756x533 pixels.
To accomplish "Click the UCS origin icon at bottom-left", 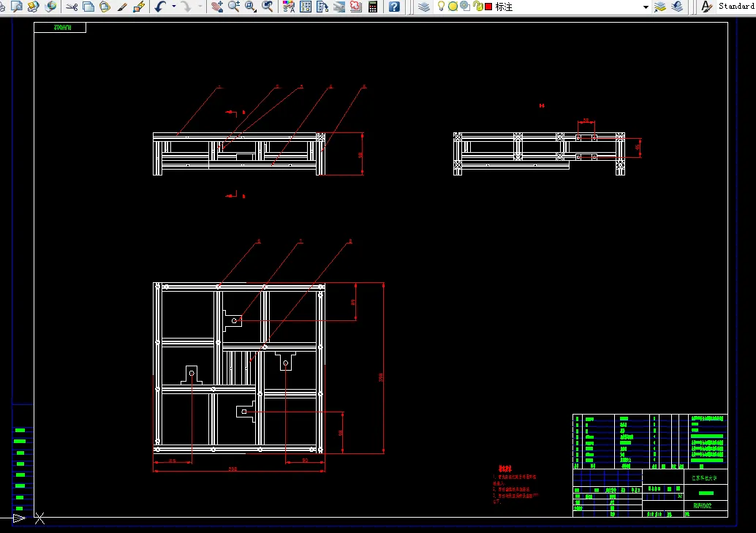I will (x=39, y=518).
